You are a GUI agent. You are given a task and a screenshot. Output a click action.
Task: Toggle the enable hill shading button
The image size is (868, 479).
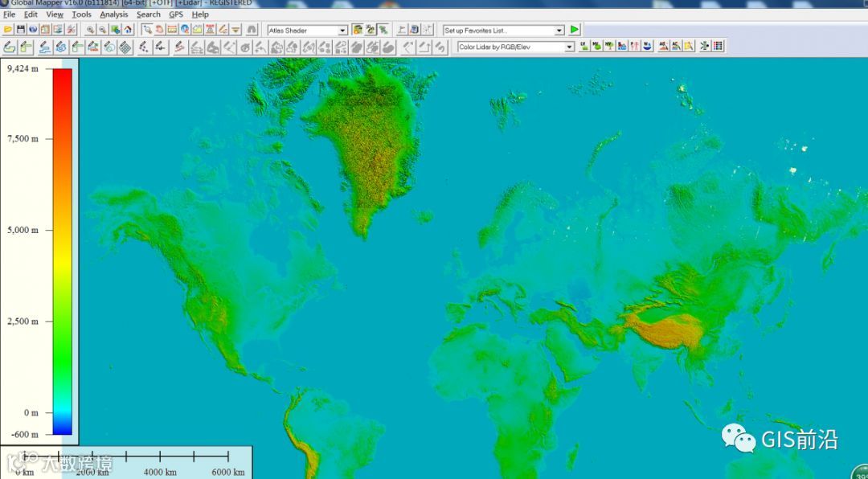tap(358, 30)
